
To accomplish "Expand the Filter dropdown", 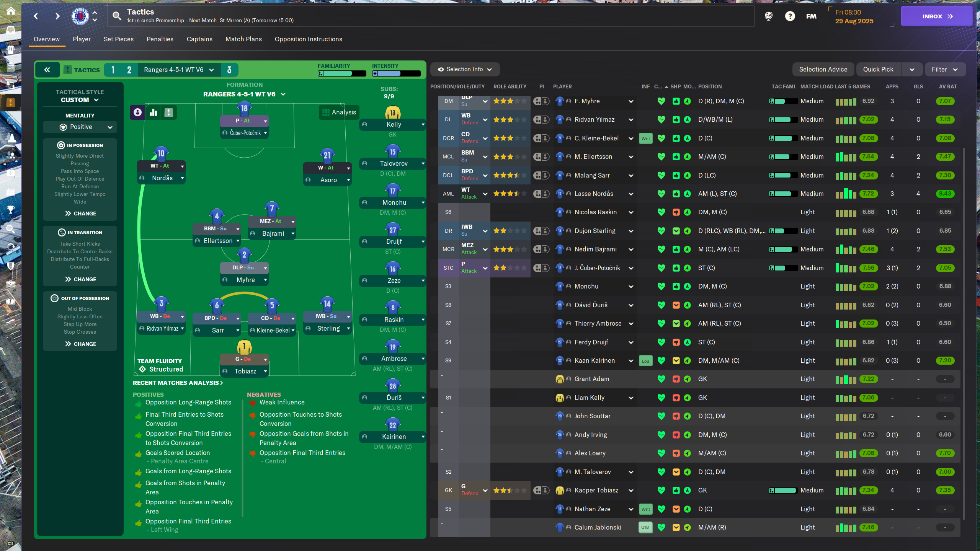I will pos(945,69).
